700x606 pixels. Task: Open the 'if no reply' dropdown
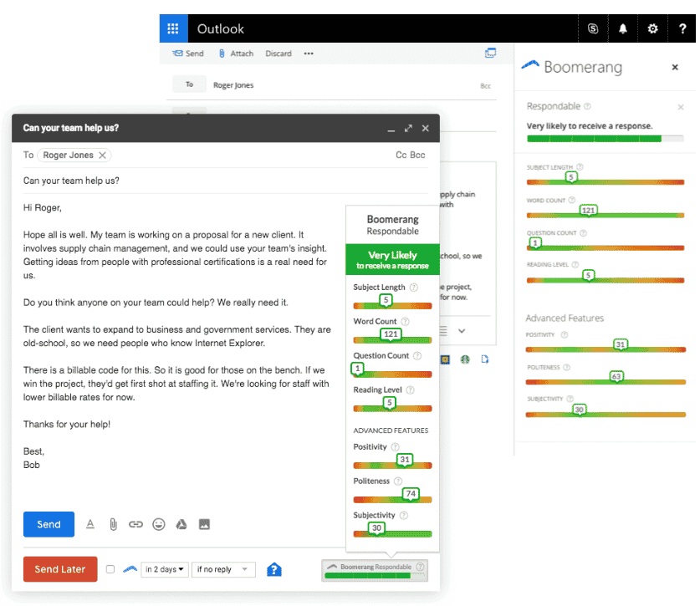pyautogui.click(x=223, y=569)
